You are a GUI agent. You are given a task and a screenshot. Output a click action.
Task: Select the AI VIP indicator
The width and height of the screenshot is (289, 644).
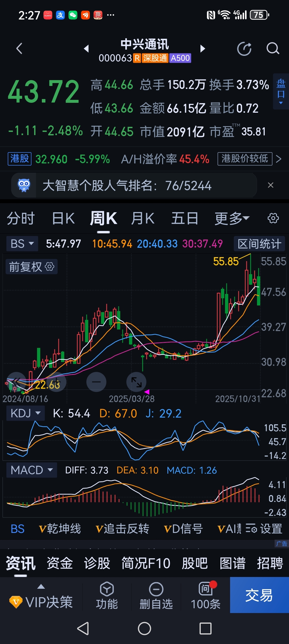click(x=229, y=529)
